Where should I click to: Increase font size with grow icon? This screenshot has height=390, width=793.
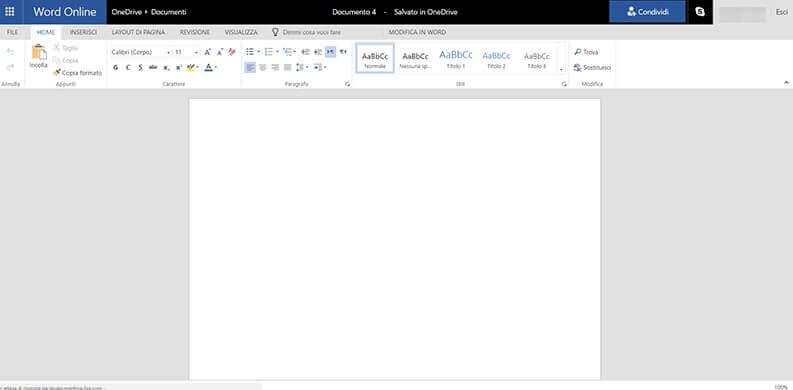point(207,52)
